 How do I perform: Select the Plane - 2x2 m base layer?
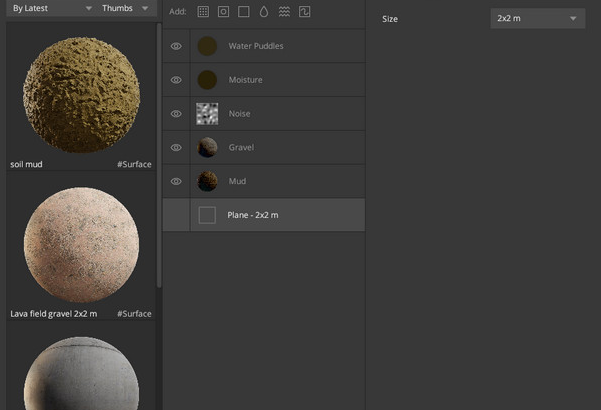pos(264,215)
